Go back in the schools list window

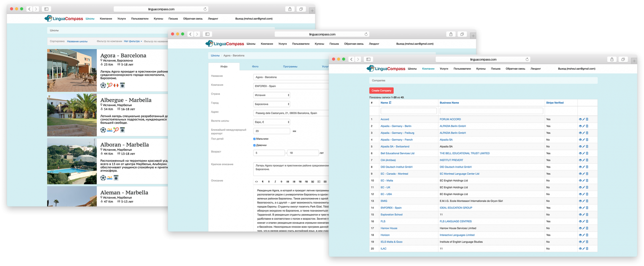point(30,9)
